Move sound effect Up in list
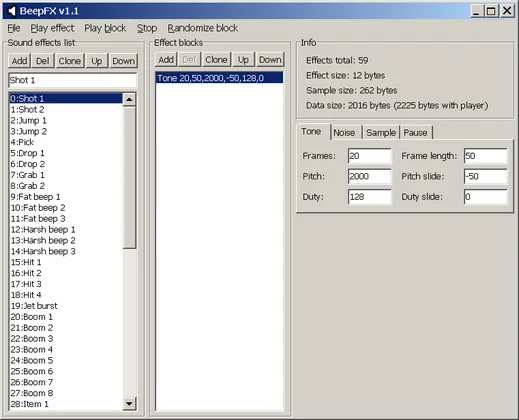Viewport: 519px width, 420px height. click(97, 61)
